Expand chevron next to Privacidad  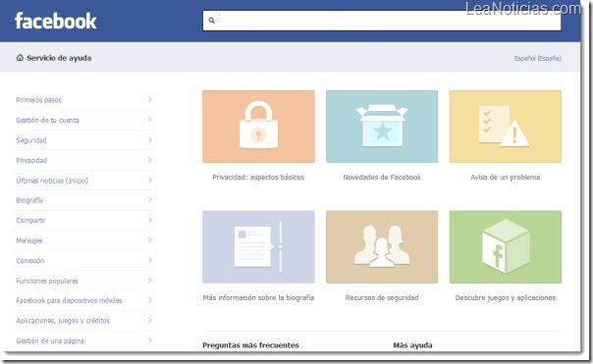coord(150,160)
